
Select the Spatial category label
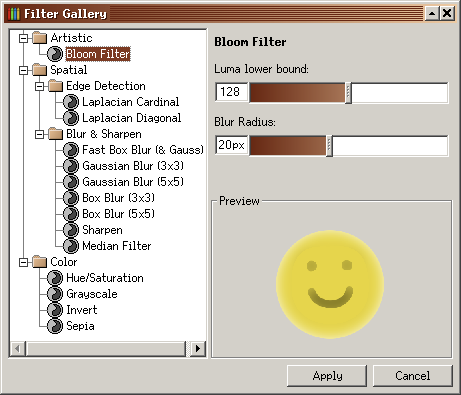(69, 70)
